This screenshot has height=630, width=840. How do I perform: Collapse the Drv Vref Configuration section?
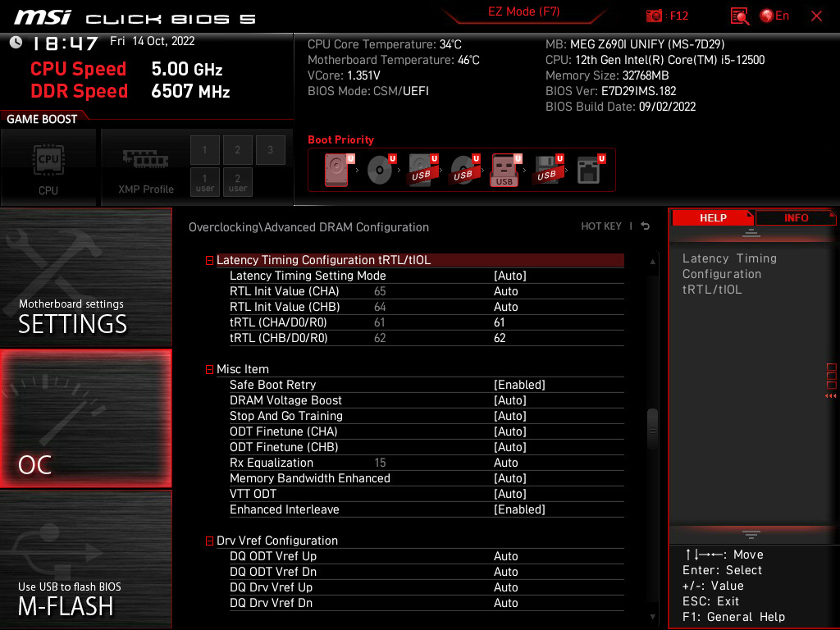[209, 541]
